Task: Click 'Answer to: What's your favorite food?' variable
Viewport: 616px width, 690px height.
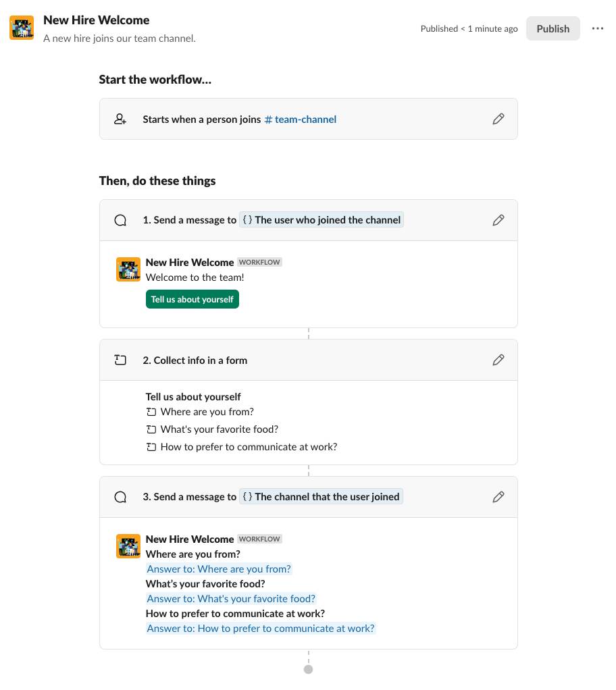Action: pos(231,599)
